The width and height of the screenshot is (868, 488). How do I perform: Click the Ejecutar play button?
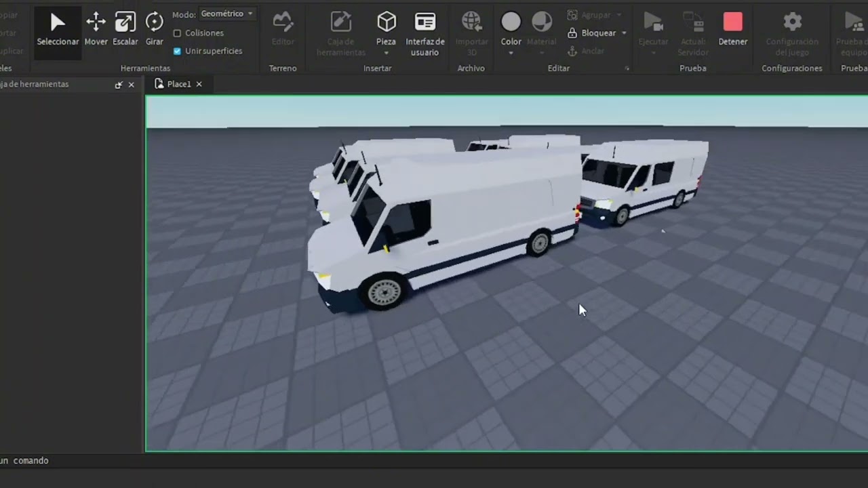[x=653, y=30]
